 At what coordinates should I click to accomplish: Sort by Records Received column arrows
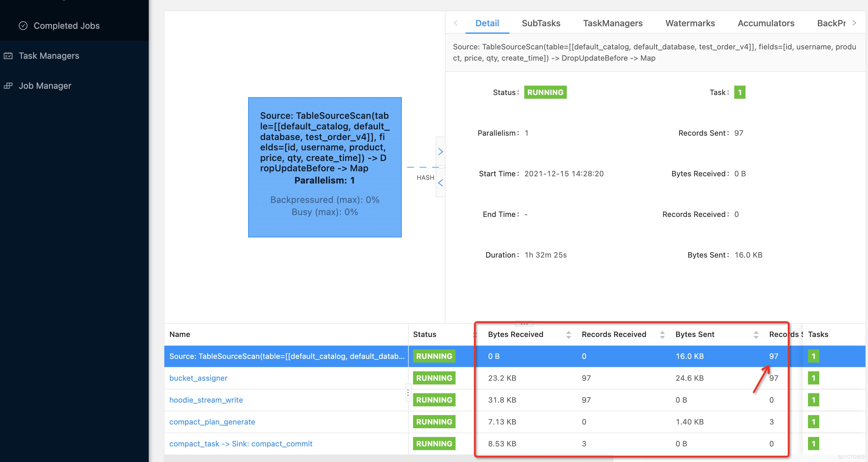point(662,334)
